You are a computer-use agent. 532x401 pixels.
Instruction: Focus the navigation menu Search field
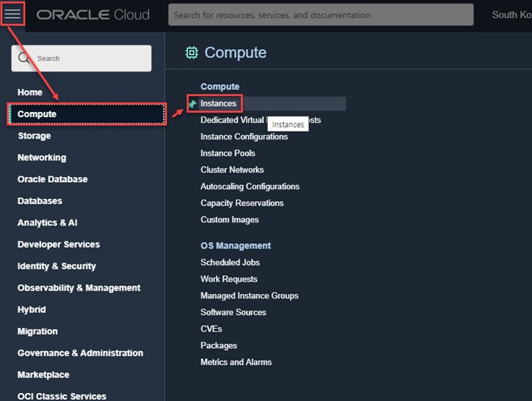[82, 59]
